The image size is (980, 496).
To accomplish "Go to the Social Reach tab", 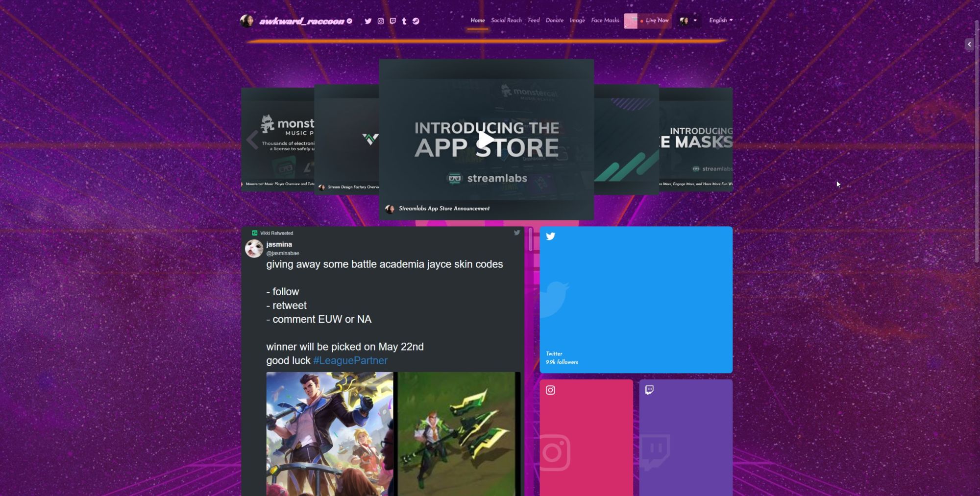I will (506, 21).
